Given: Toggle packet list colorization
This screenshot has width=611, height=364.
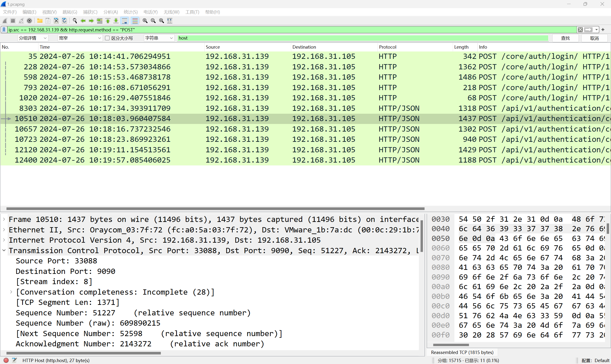Looking at the screenshot, I should coord(135,21).
